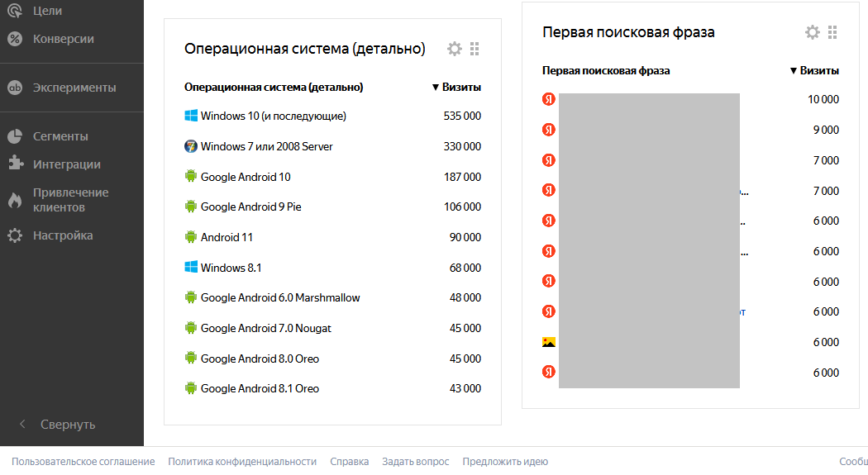Click the 330 000 visits value

click(462, 146)
